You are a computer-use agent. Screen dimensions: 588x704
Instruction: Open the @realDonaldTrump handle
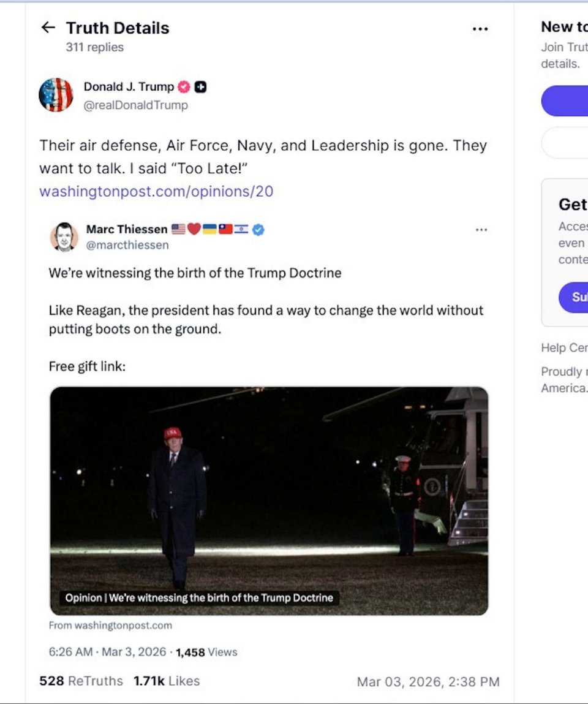pos(135,105)
